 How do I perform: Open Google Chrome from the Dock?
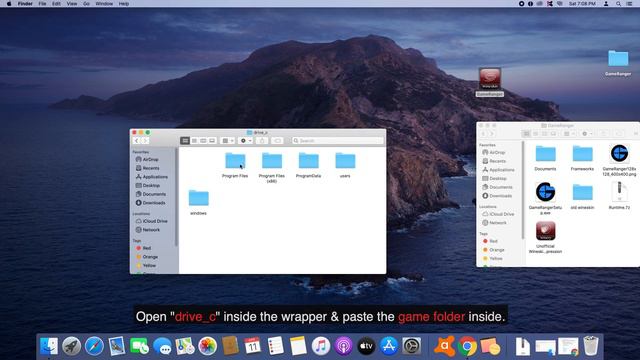tap(467, 347)
